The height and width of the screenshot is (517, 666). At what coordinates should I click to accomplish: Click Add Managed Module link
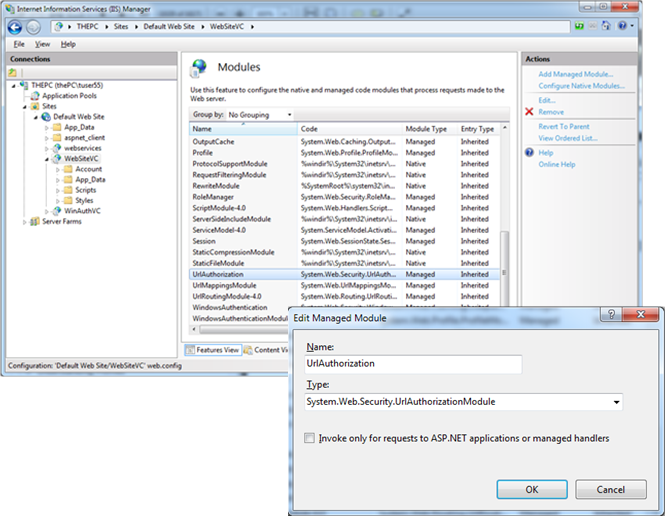coord(576,74)
